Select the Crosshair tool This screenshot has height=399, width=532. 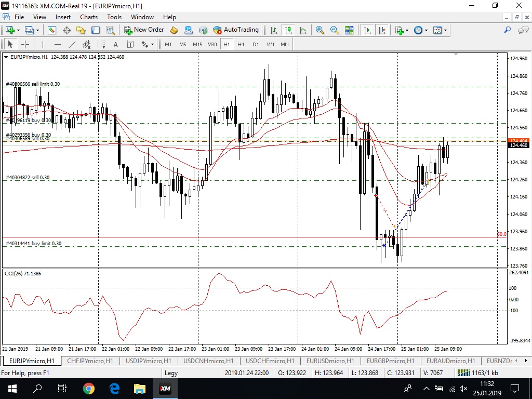tap(24, 44)
